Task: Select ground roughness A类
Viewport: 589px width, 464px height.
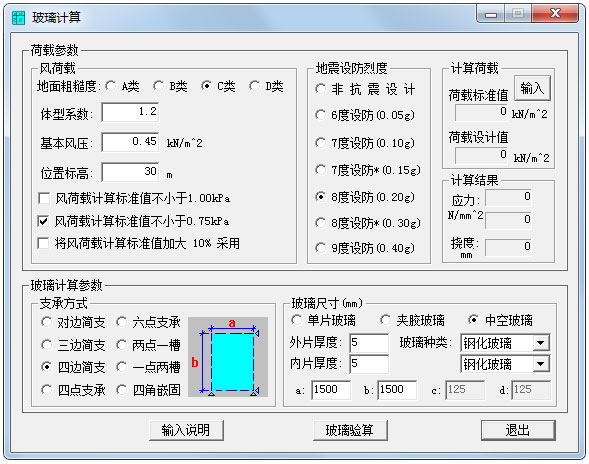Action: pyautogui.click(x=122, y=86)
